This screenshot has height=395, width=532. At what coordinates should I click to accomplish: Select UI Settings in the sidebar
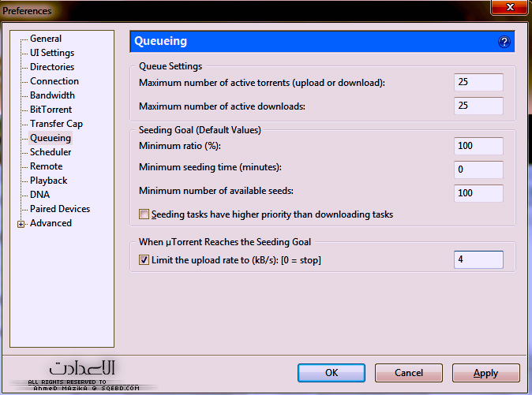click(x=52, y=53)
